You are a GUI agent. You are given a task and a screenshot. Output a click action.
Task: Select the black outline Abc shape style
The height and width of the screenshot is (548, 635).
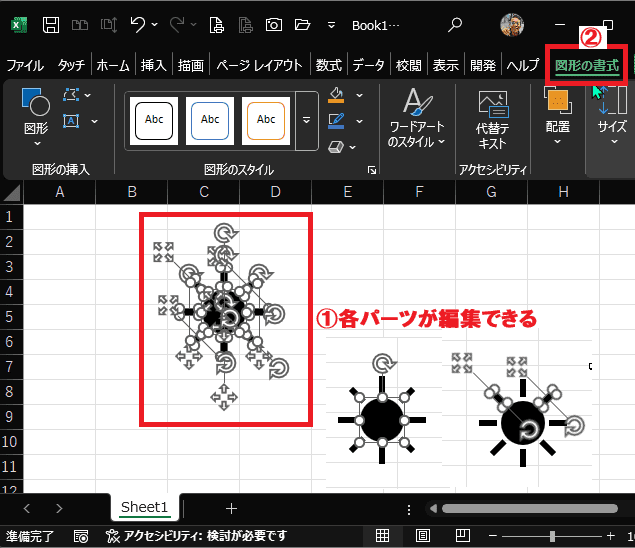pos(154,121)
